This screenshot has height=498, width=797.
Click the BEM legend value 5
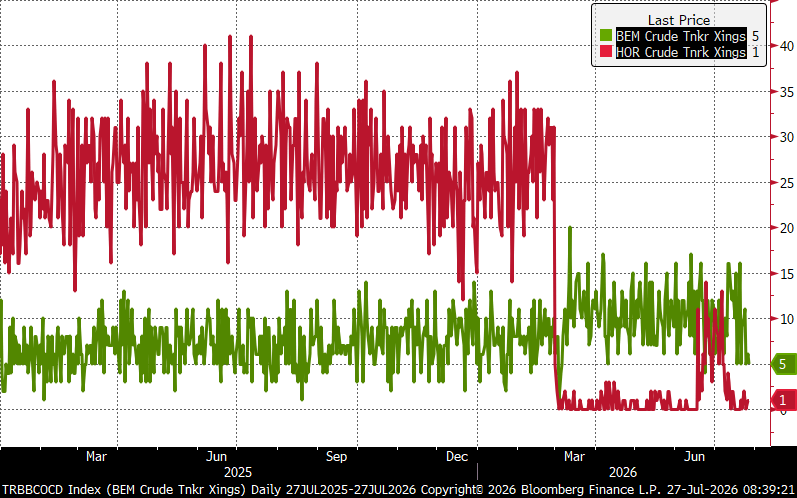pyautogui.click(x=755, y=36)
